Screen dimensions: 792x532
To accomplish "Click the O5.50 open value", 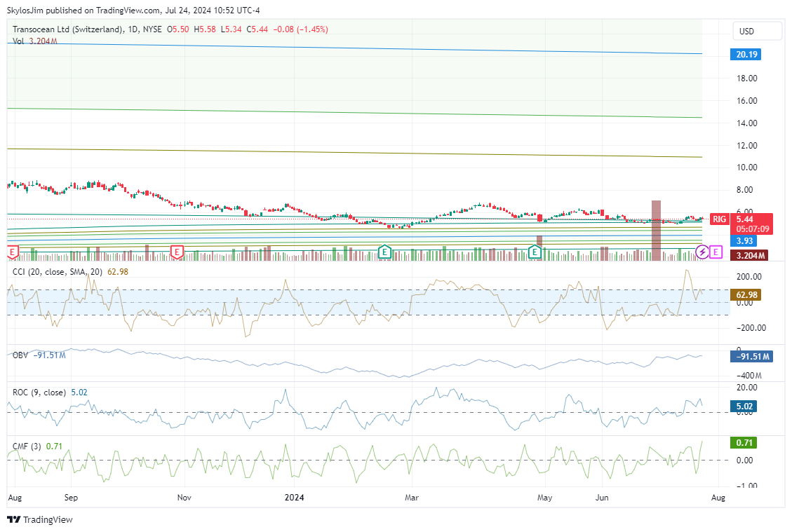I will click(177, 29).
